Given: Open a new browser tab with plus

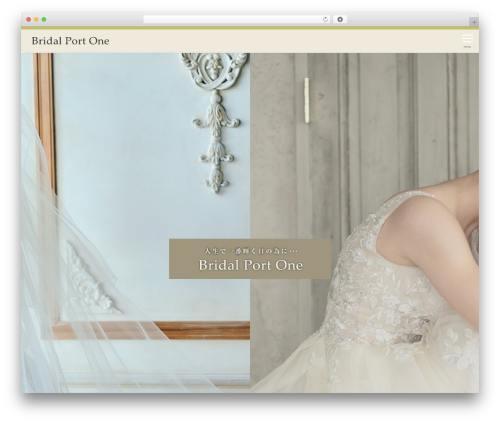Looking at the screenshot, I should click(474, 22).
